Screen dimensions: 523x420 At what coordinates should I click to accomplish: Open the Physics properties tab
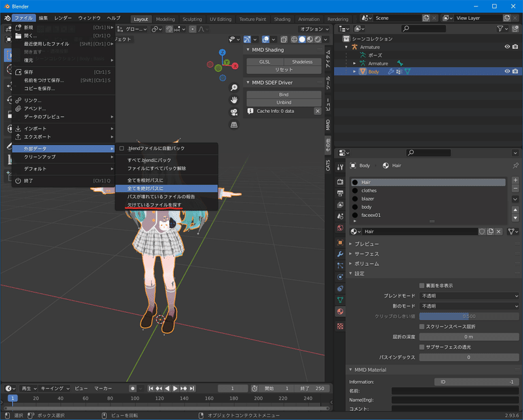340,277
